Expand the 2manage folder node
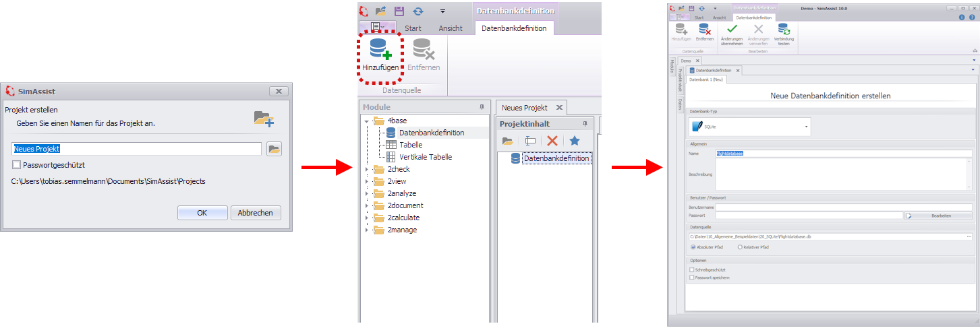This screenshot has height=328, width=980. (x=366, y=230)
